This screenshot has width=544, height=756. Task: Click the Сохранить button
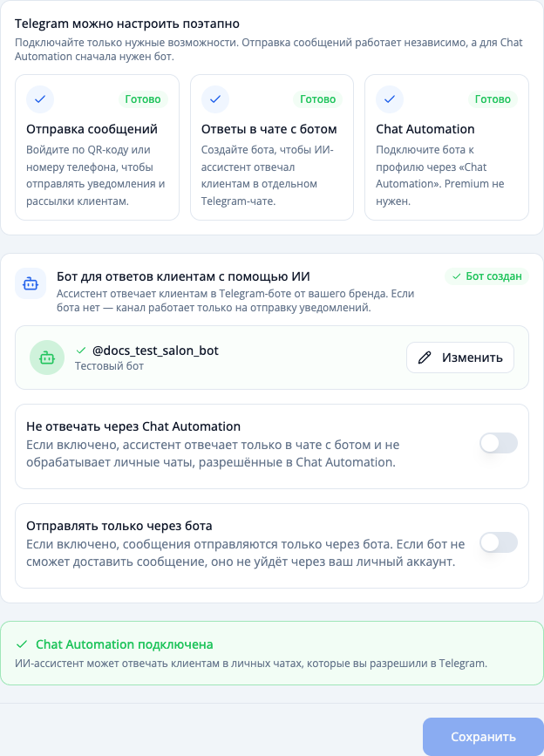click(483, 737)
